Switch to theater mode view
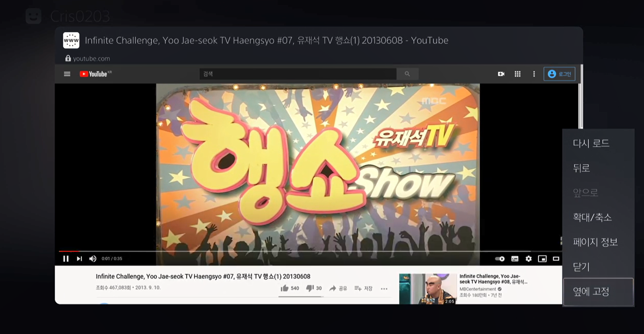This screenshot has height=334, width=644. coord(556,259)
